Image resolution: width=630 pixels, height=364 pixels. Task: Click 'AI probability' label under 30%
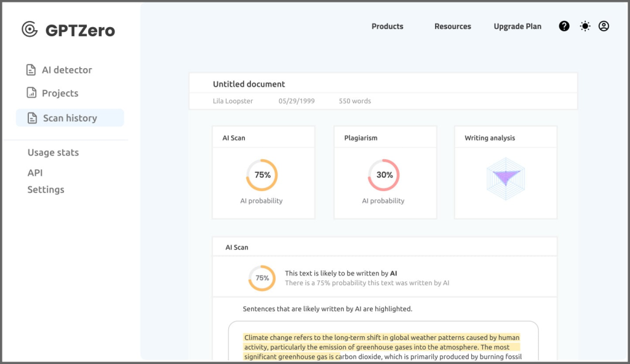pyautogui.click(x=383, y=201)
